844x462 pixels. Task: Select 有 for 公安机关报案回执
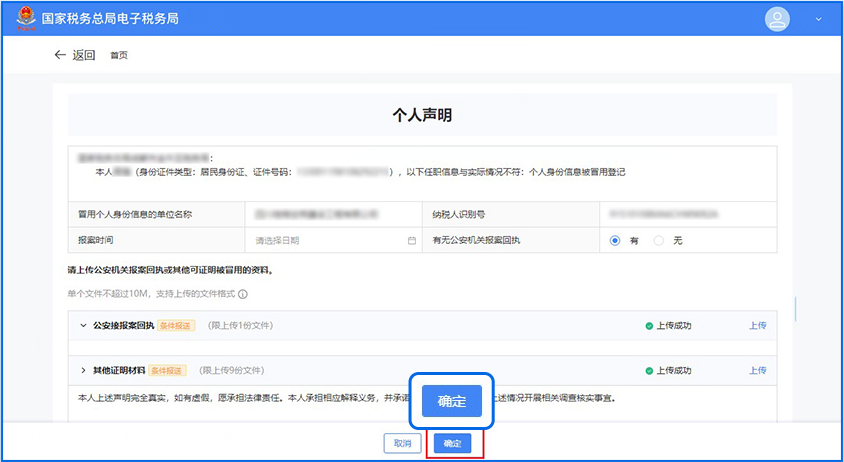tap(615, 241)
